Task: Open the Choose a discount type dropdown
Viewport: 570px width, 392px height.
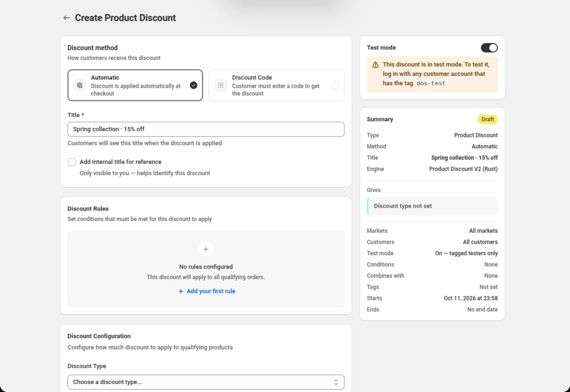Action: (206, 382)
